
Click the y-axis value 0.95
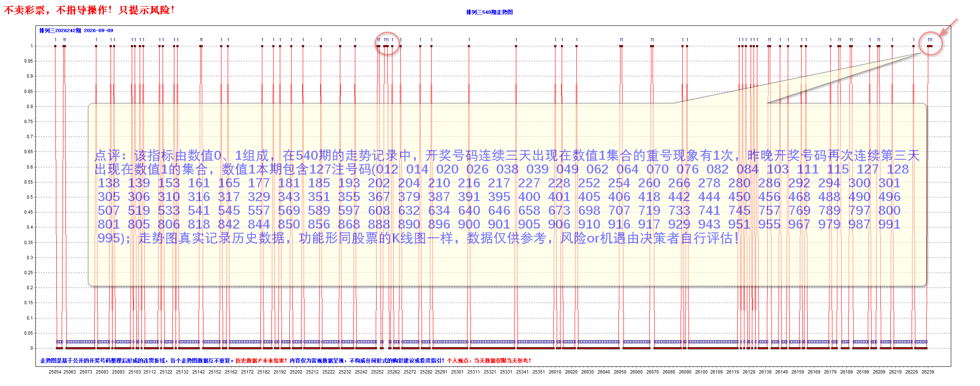coord(28,61)
